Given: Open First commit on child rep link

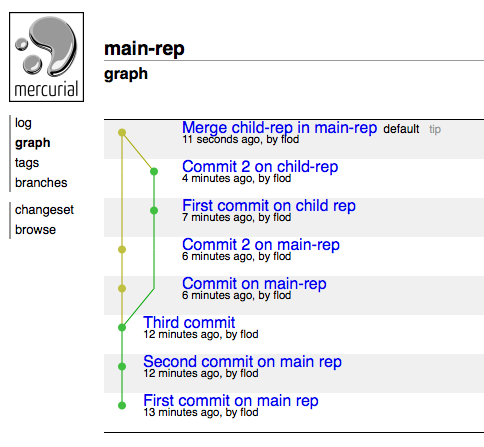Looking at the screenshot, I should [269, 206].
